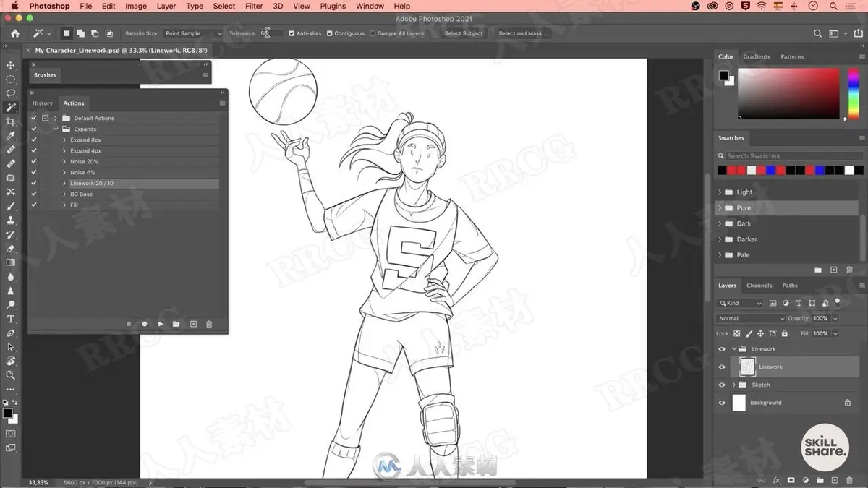Image resolution: width=868 pixels, height=488 pixels.
Task: Enable Sample All Layers checkbox
Action: coord(373,33)
